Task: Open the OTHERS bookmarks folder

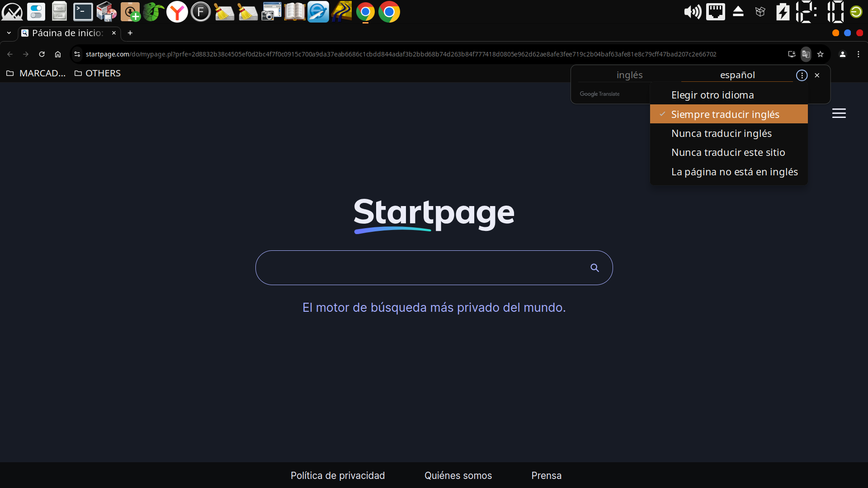Action: coord(97,73)
